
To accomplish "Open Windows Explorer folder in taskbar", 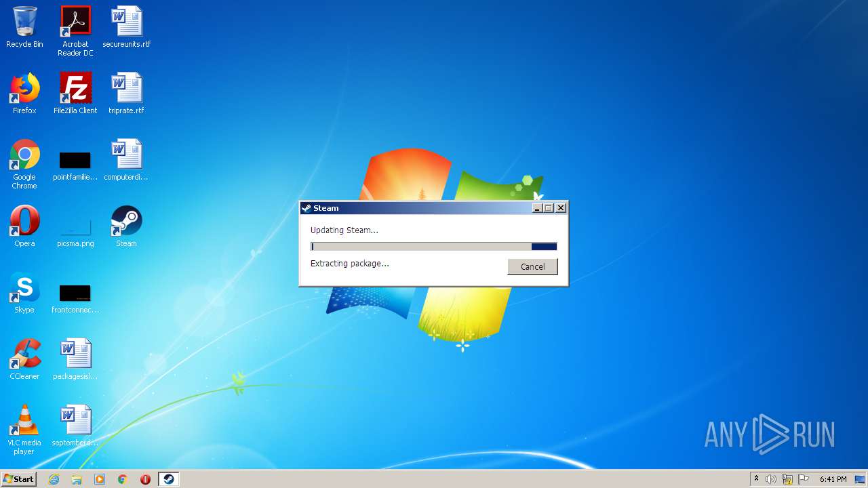I will [x=77, y=479].
